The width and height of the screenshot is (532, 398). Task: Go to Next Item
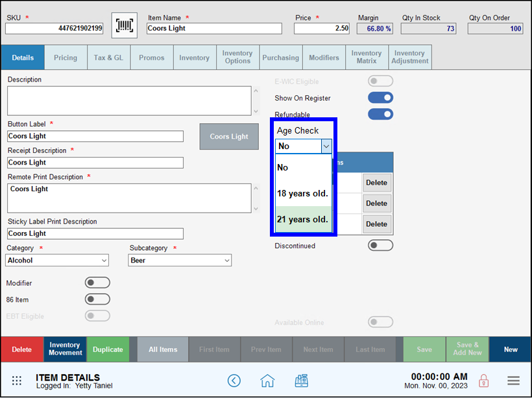point(319,349)
